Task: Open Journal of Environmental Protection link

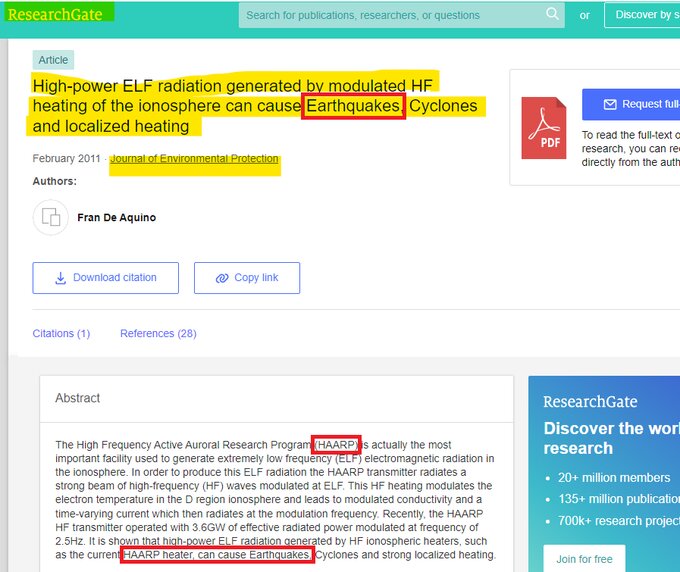Action: [x=194, y=159]
